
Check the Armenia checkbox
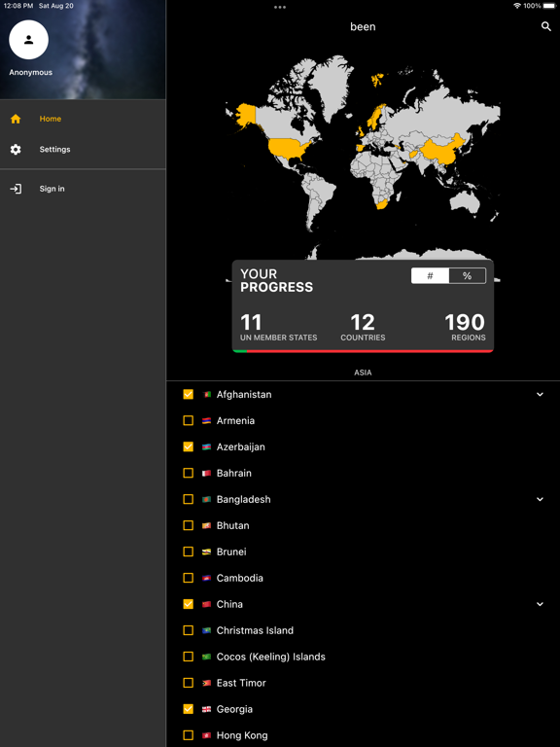point(188,420)
